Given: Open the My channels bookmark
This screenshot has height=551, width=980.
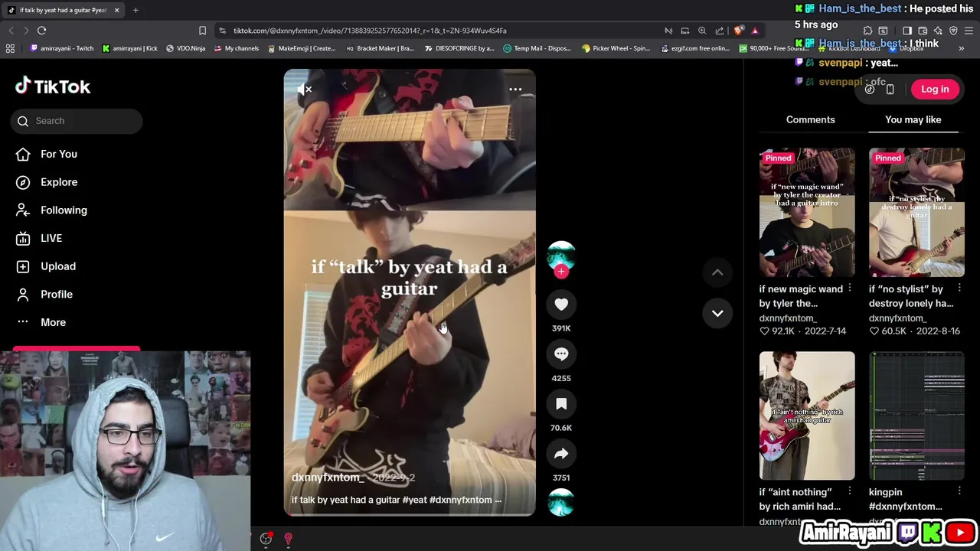Looking at the screenshot, I should point(237,48).
